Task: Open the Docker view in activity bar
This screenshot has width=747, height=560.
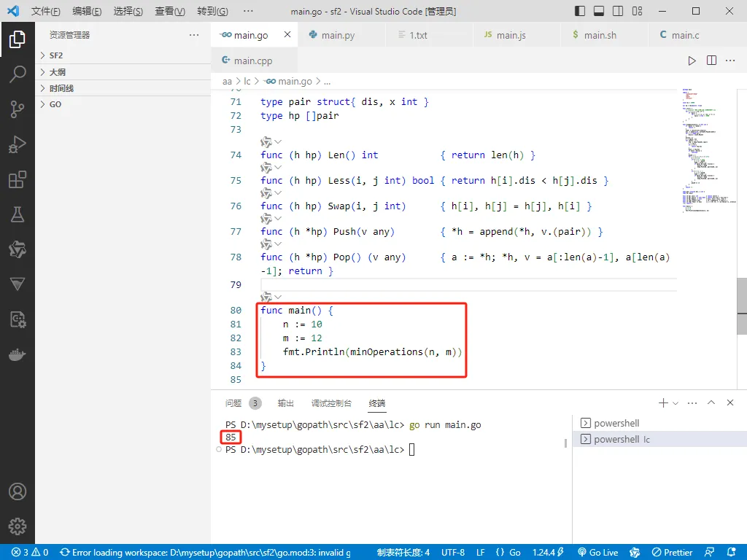Action: point(18,355)
